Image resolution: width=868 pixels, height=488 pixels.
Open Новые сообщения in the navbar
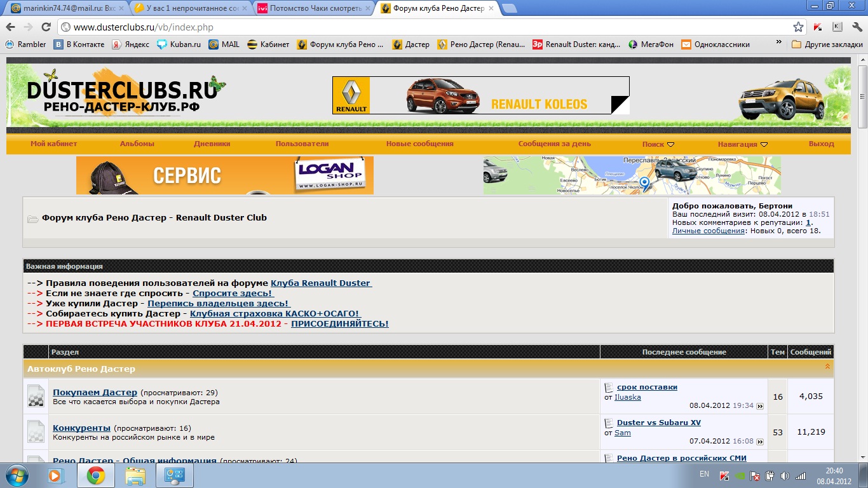(420, 144)
